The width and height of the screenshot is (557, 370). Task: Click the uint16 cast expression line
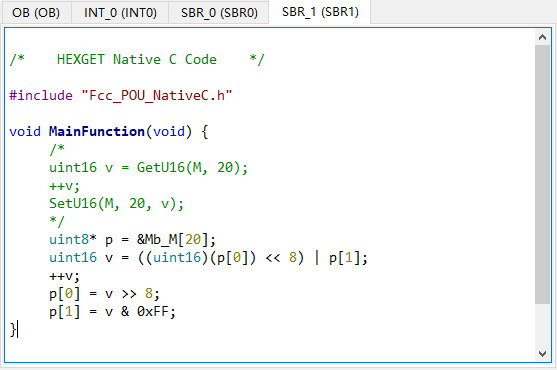click(208, 258)
